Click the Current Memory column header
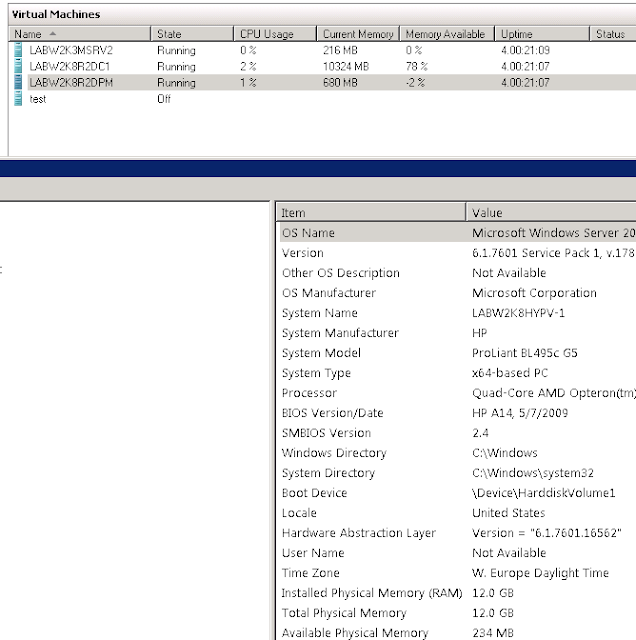This screenshot has width=636, height=640. click(358, 34)
